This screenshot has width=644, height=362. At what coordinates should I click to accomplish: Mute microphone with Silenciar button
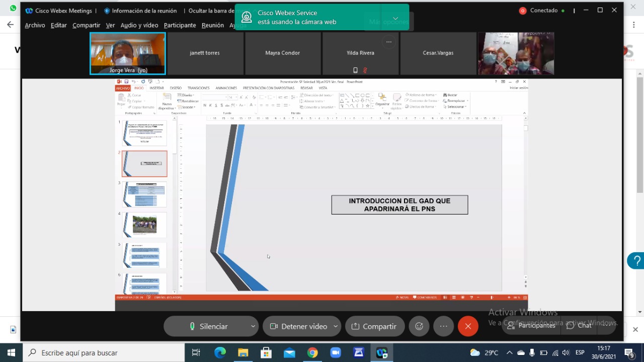208,326
